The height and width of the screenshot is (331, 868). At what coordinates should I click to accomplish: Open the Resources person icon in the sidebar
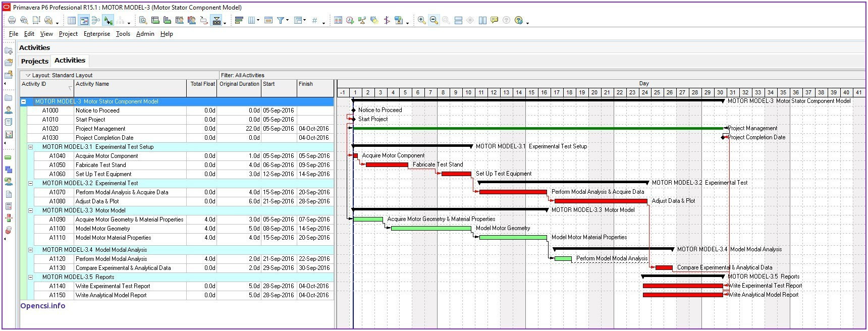9,109
